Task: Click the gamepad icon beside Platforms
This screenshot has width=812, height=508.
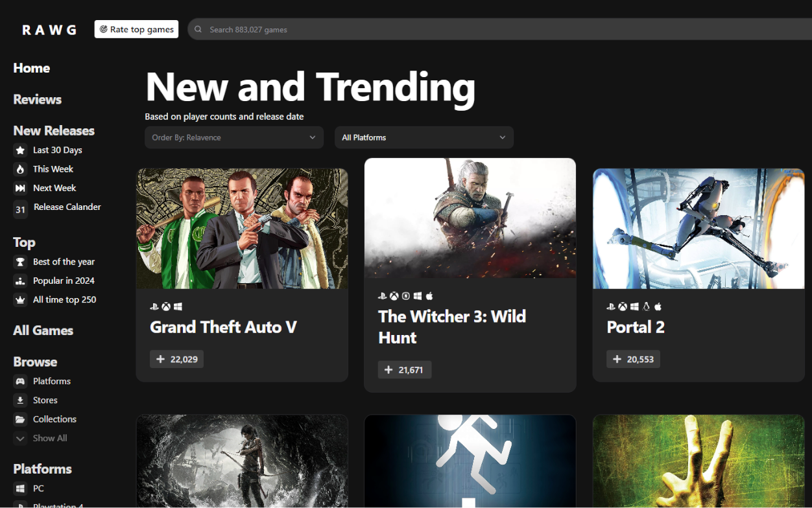Action: pos(20,382)
